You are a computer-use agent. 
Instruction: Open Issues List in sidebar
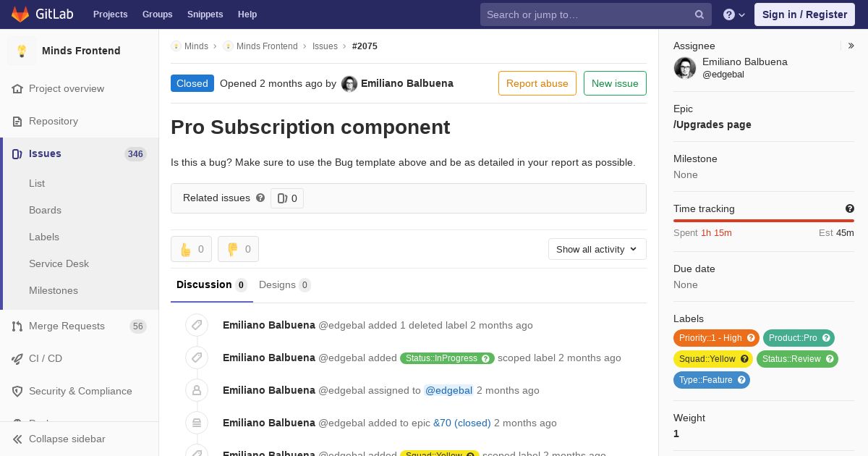tap(37, 183)
